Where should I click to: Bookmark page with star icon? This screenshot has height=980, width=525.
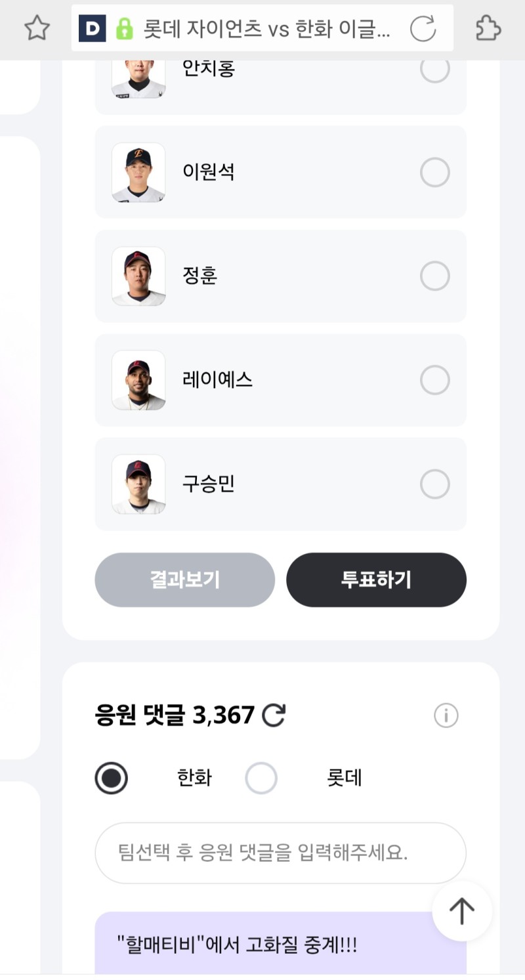(x=37, y=28)
